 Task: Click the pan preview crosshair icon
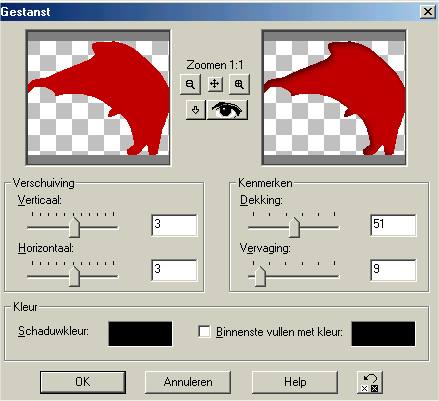coord(215,84)
